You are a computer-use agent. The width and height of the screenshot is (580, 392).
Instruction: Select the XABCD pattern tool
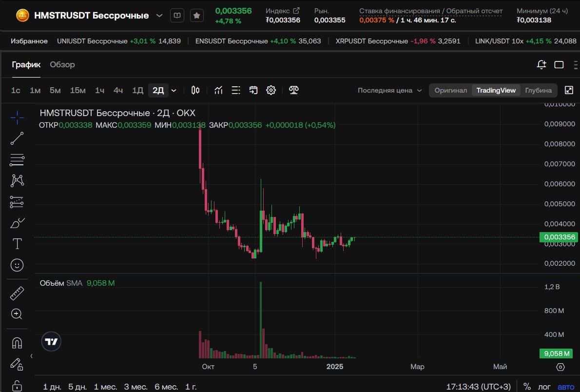tap(17, 180)
